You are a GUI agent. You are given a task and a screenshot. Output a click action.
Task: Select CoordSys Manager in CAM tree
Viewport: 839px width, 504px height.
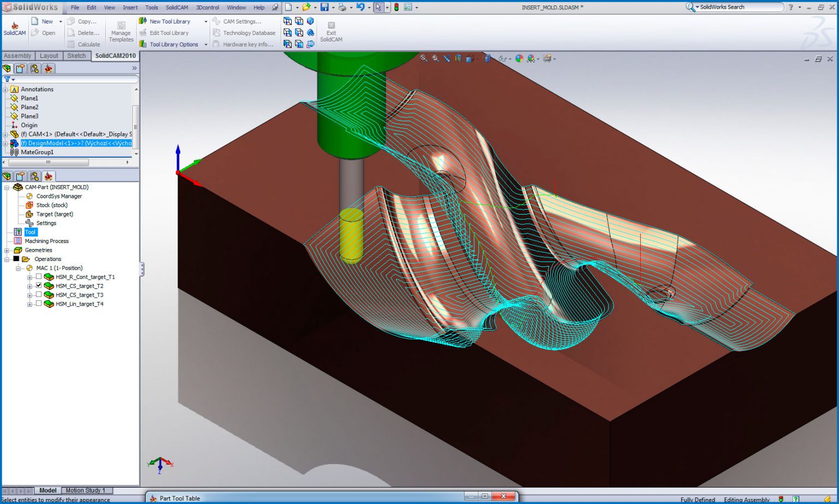(59, 196)
